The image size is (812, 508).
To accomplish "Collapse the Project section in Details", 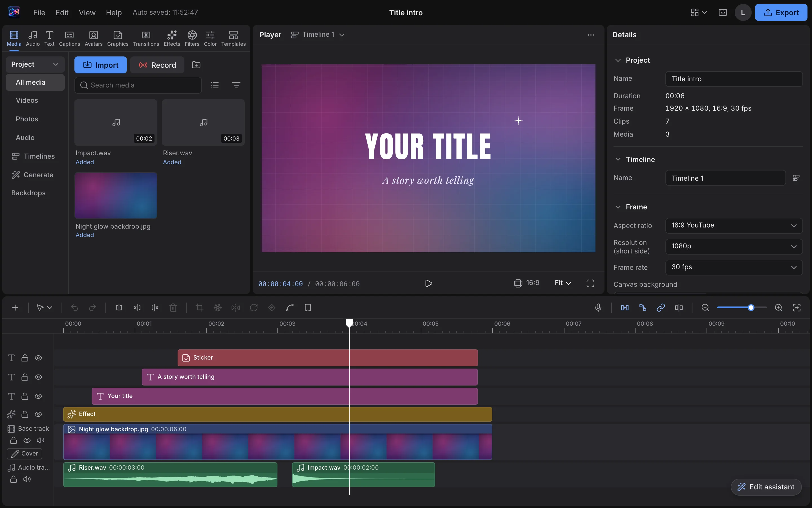I will (x=618, y=60).
